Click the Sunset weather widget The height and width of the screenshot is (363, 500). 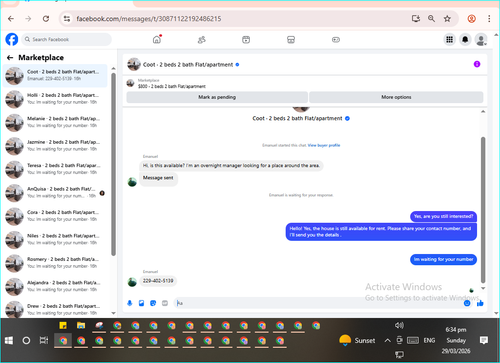[x=357, y=340]
